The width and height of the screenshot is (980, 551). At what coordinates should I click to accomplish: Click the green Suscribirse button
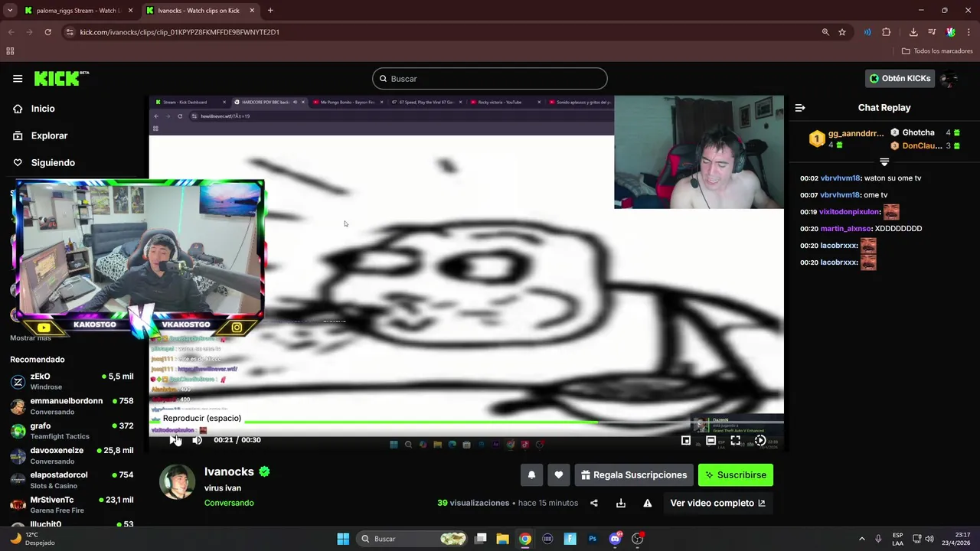click(x=736, y=475)
